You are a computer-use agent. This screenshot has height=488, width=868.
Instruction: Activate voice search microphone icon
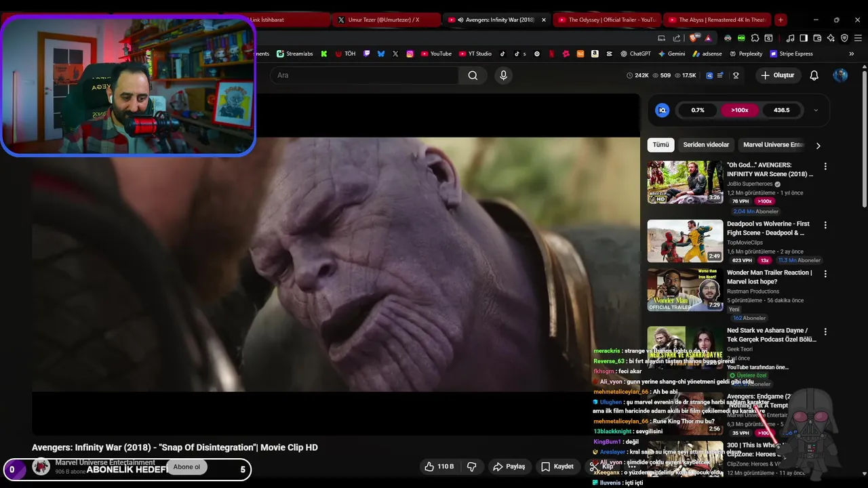503,75
